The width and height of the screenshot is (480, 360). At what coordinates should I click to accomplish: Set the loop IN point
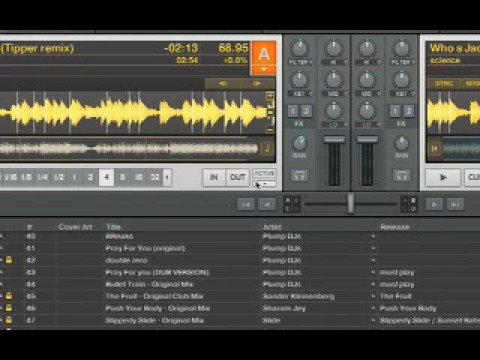214,177
